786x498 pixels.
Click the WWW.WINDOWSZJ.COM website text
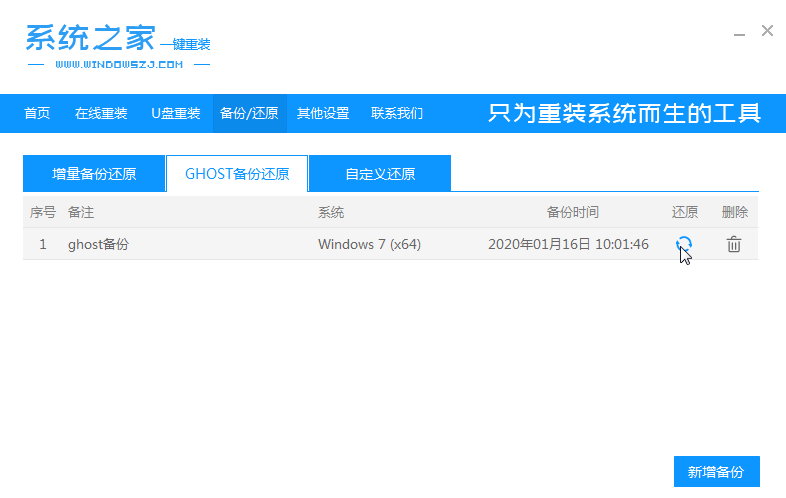click(118, 65)
